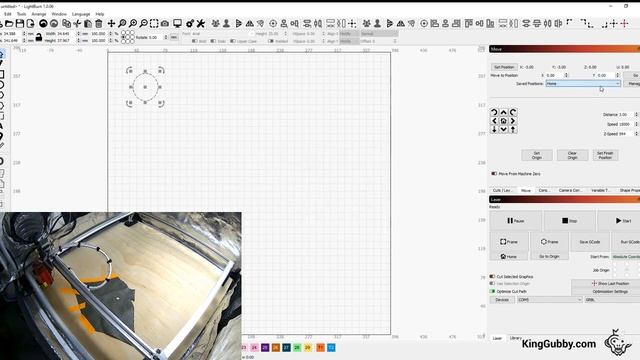Screen dimensions: 640x360
Task: Jog laser up with the up arrow
Action: [504, 112]
